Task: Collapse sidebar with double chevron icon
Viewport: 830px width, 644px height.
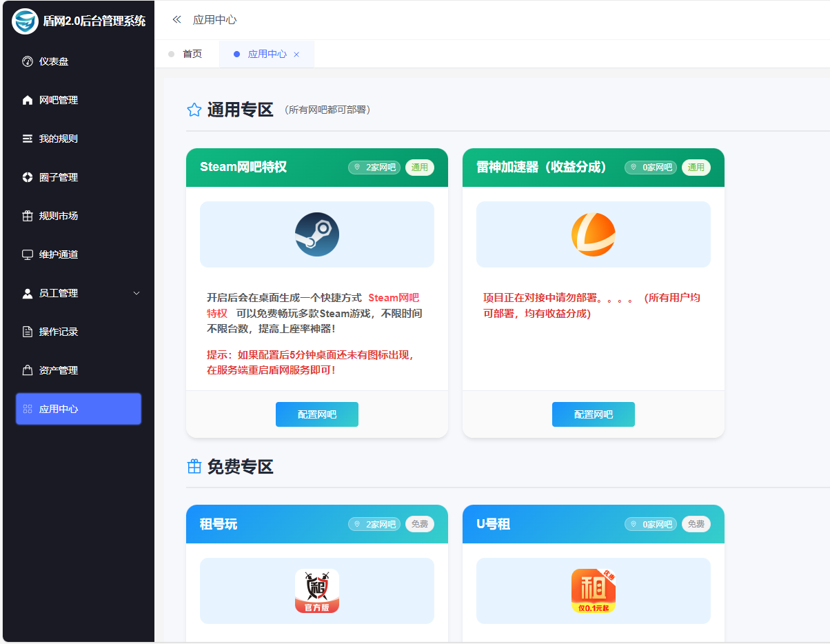Action: [176, 20]
